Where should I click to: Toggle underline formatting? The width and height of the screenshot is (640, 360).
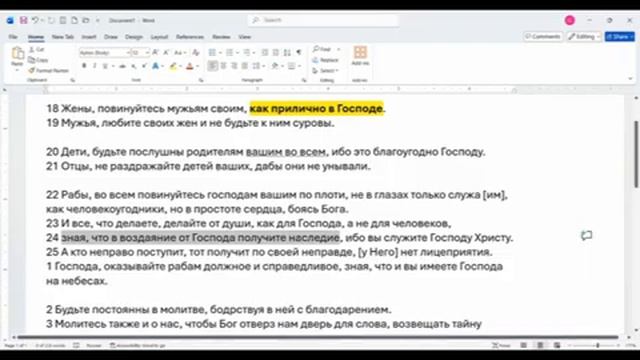(x=105, y=66)
